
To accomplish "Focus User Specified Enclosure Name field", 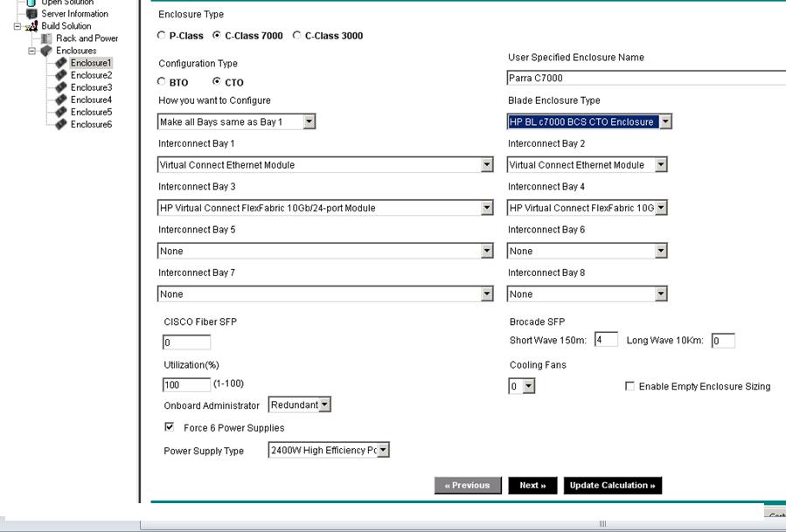I will [x=646, y=78].
